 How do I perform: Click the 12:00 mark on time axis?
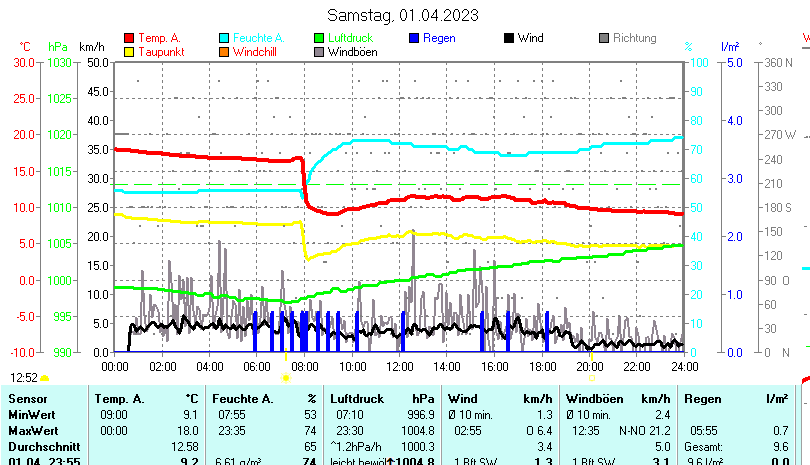tap(400, 367)
